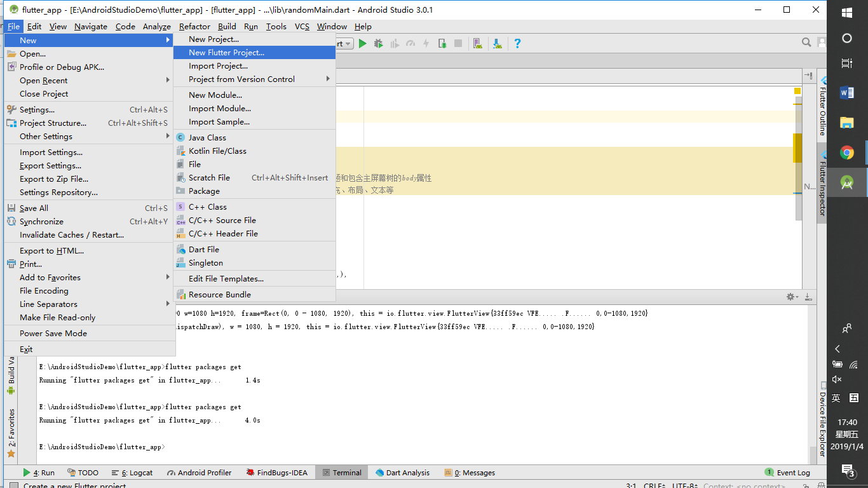Click the Task View icon in taskbar
868x488 pixels.
pyautogui.click(x=847, y=63)
